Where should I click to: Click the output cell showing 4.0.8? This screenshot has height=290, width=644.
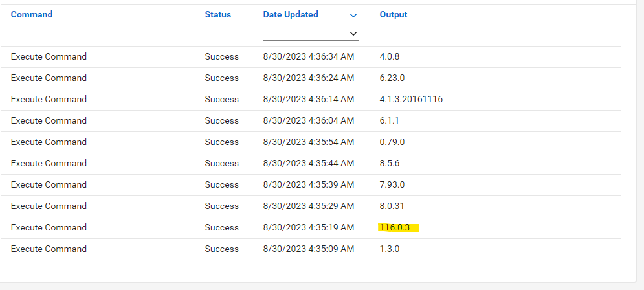(x=390, y=56)
